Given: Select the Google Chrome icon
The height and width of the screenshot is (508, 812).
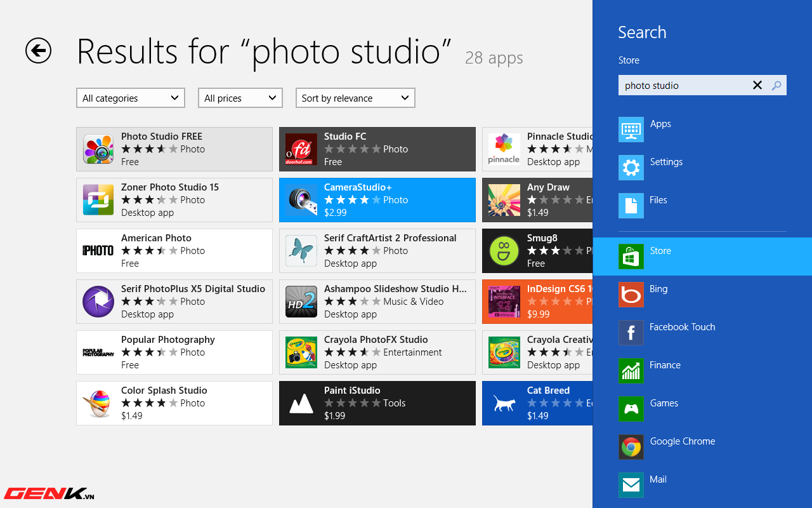Looking at the screenshot, I should pos(631,447).
